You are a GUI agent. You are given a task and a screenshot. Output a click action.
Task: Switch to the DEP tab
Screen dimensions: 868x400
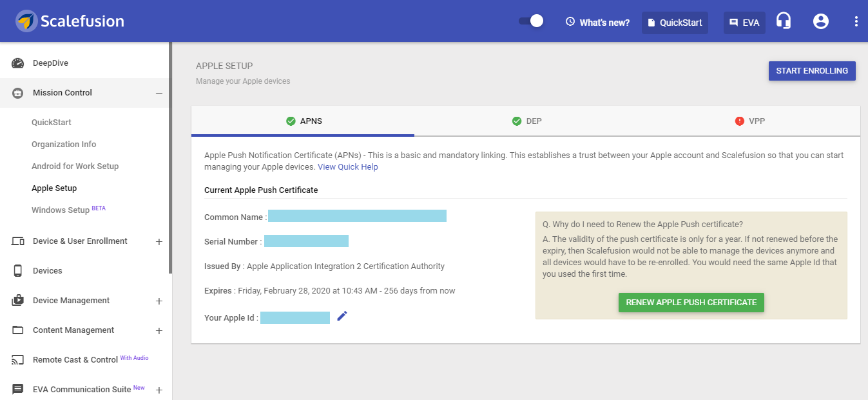coord(526,121)
